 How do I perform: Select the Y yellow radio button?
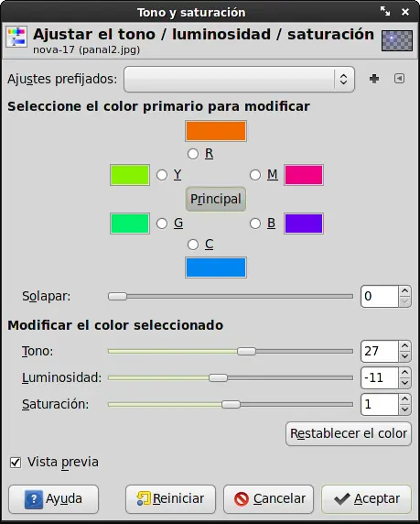162,175
